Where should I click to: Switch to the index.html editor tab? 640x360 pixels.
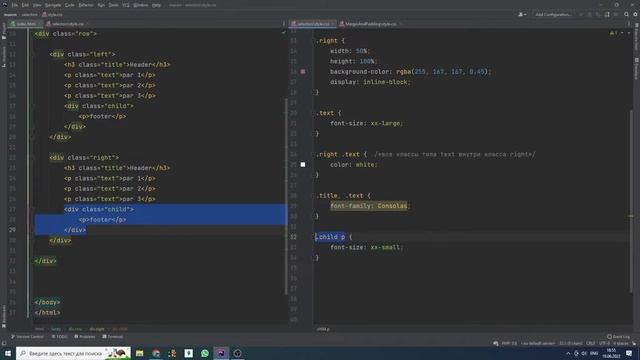pos(26,24)
